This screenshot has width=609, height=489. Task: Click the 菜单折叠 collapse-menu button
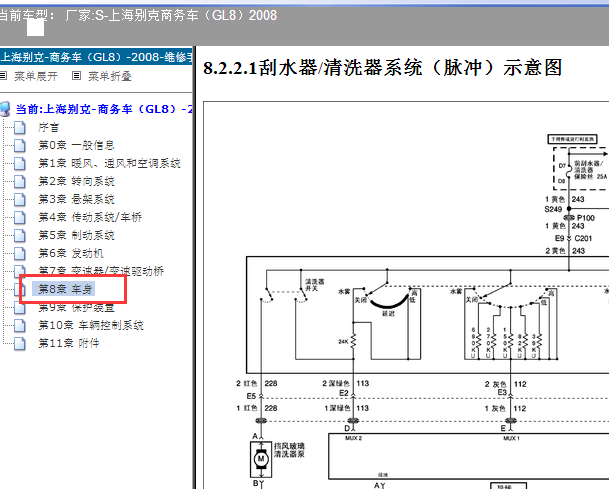[110, 76]
